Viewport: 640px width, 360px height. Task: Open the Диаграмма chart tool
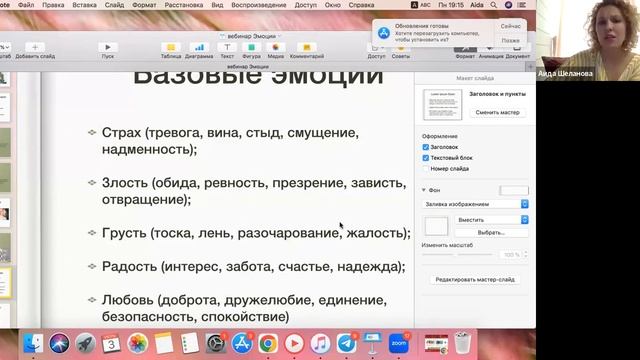tap(199, 47)
